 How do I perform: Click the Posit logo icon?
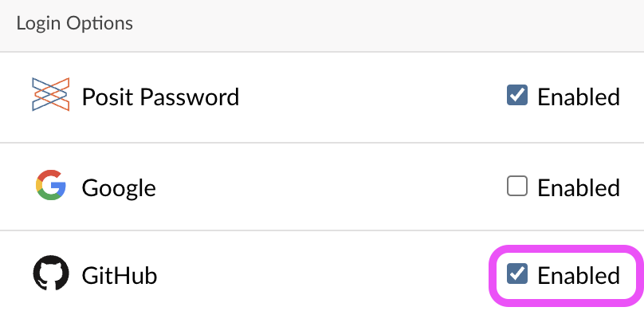coord(50,94)
